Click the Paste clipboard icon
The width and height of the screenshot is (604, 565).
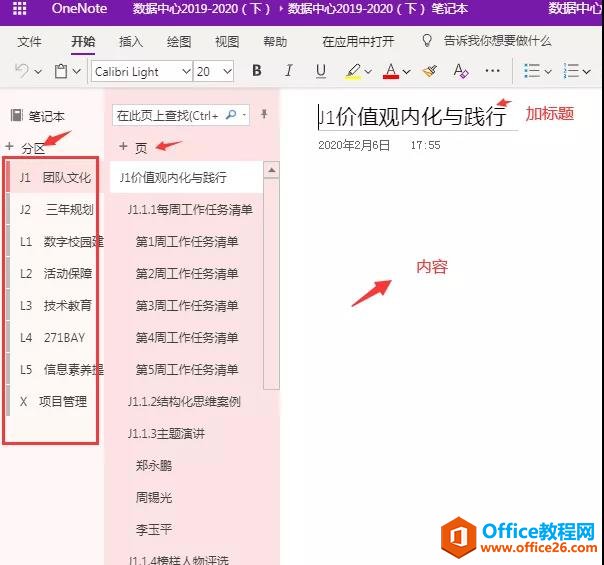pos(61,71)
